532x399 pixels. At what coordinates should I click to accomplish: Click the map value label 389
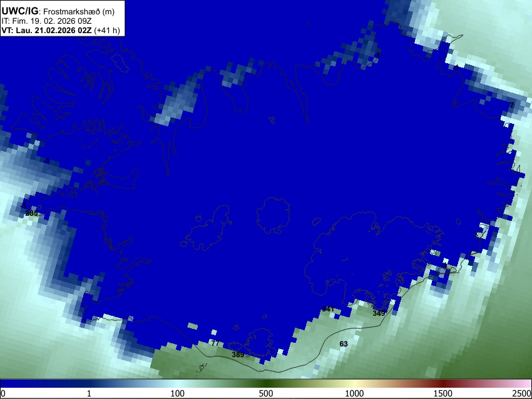point(238,355)
